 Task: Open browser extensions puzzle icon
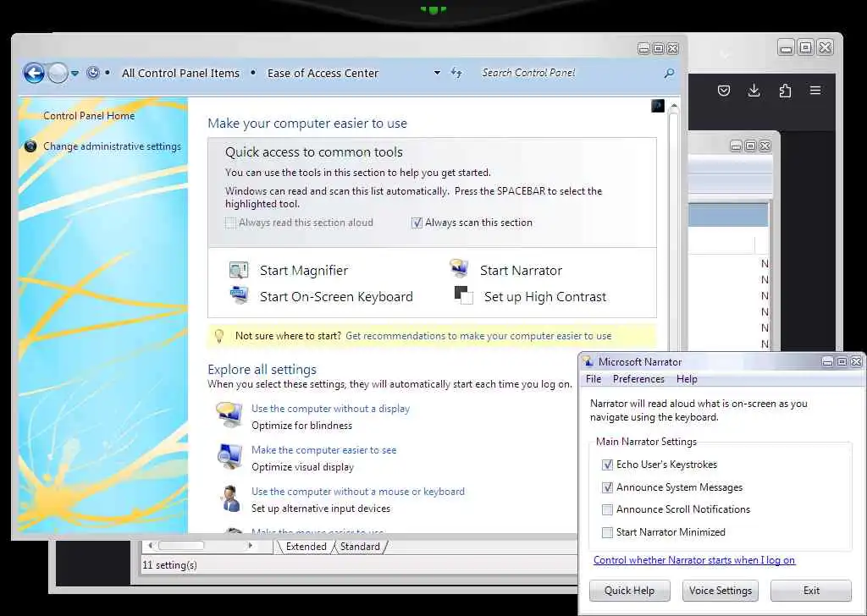(785, 91)
